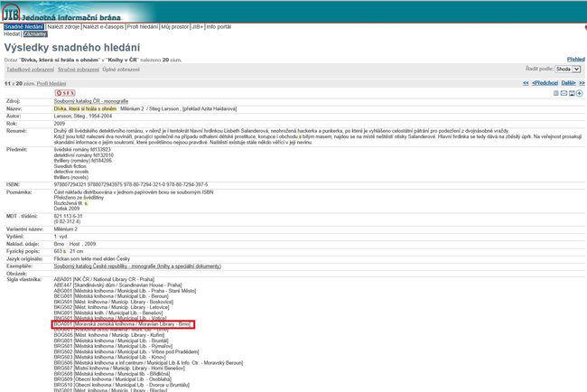587x392 pixels.
Task: Switch to Tabulkové zobrazení view
Action: coord(30,70)
